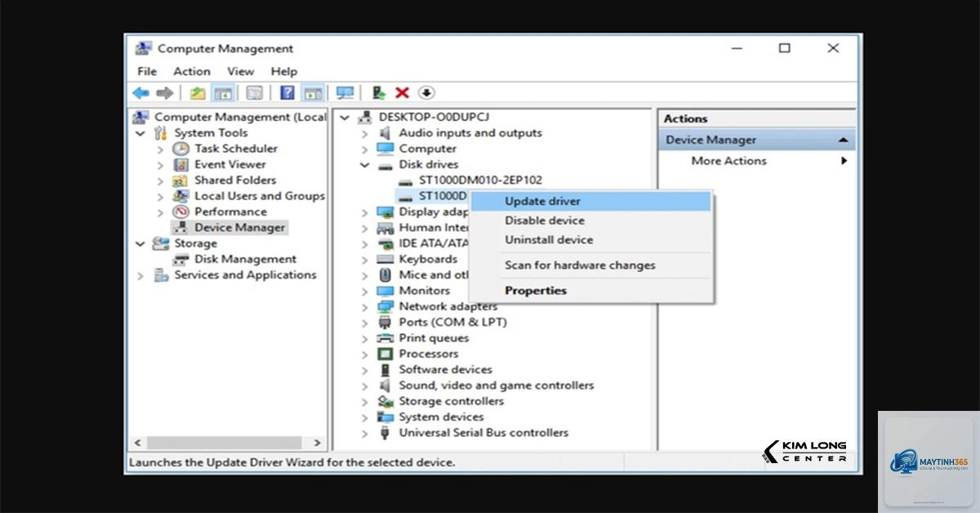Image resolution: width=980 pixels, height=513 pixels.
Task: Choose Disable device from context menu
Action: pos(590,221)
